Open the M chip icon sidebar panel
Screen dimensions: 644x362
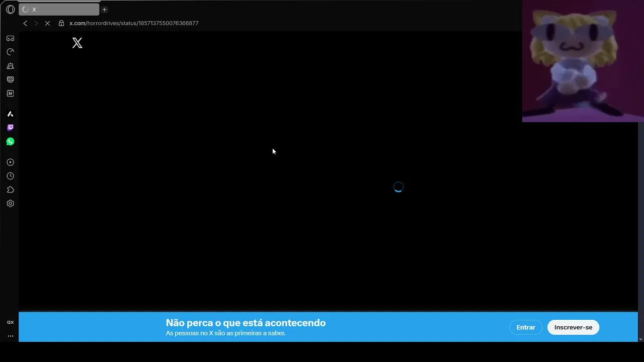[x=10, y=94]
